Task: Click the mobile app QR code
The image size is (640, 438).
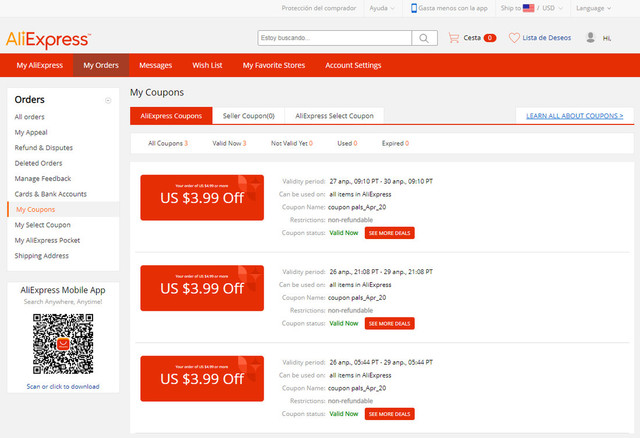Action: pyautogui.click(x=63, y=344)
